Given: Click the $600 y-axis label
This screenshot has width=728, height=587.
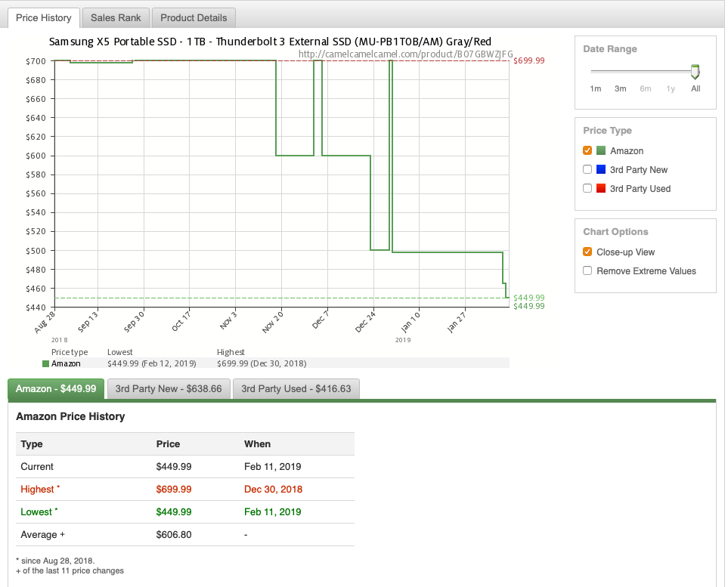Looking at the screenshot, I should click(x=36, y=156).
